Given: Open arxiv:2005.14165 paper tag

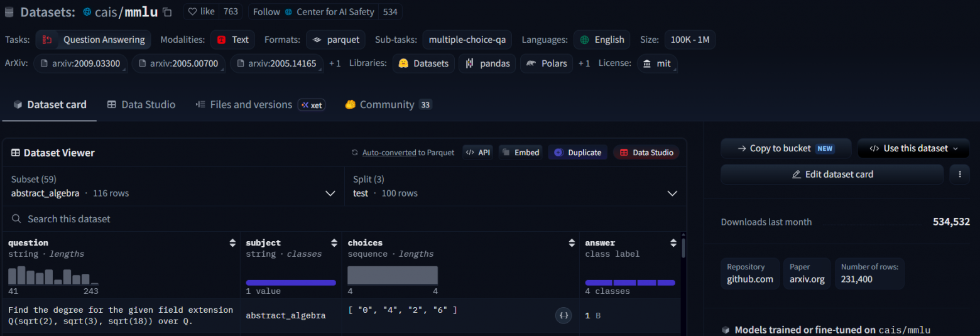Looking at the screenshot, I should click(277, 63).
